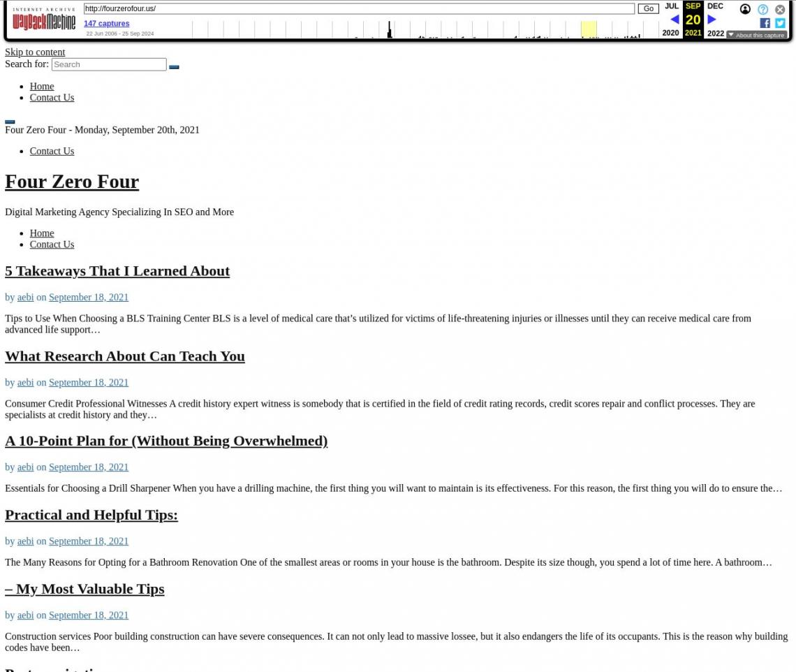
Task: Open Home in the top menu
Action: 42,87
